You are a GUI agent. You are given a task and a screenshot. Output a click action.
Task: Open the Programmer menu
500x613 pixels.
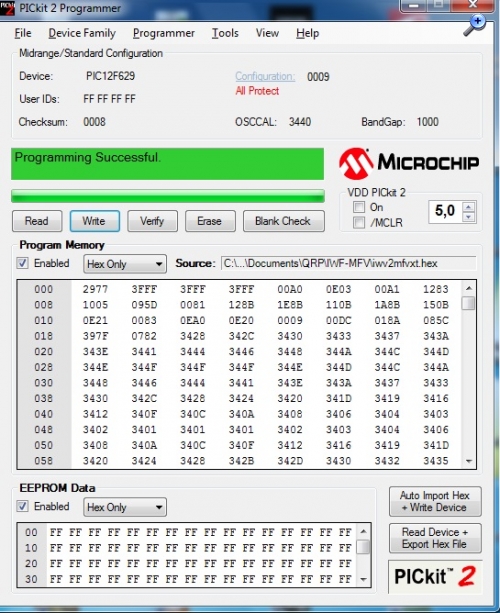(164, 33)
